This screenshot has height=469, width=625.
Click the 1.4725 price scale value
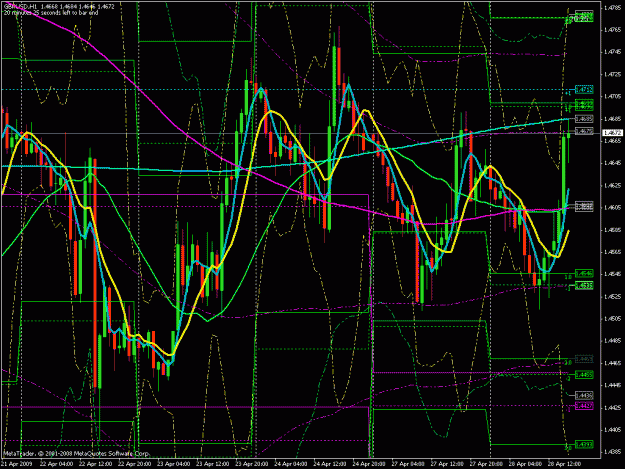[612, 74]
